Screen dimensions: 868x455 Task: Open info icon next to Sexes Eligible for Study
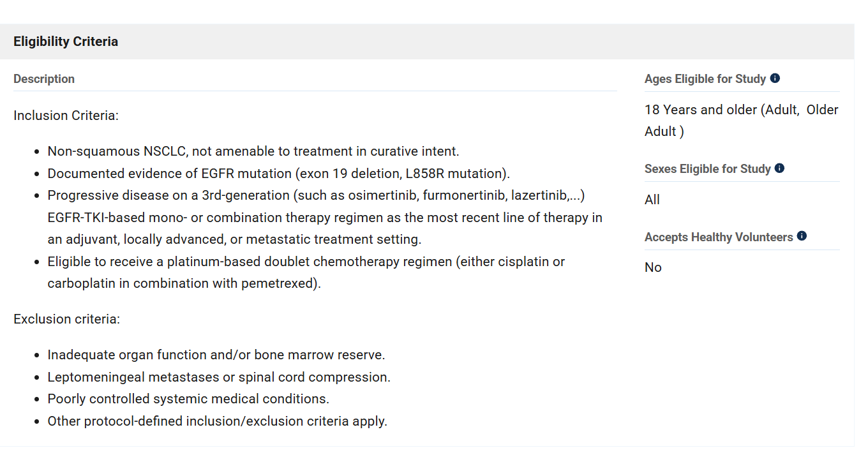779,168
